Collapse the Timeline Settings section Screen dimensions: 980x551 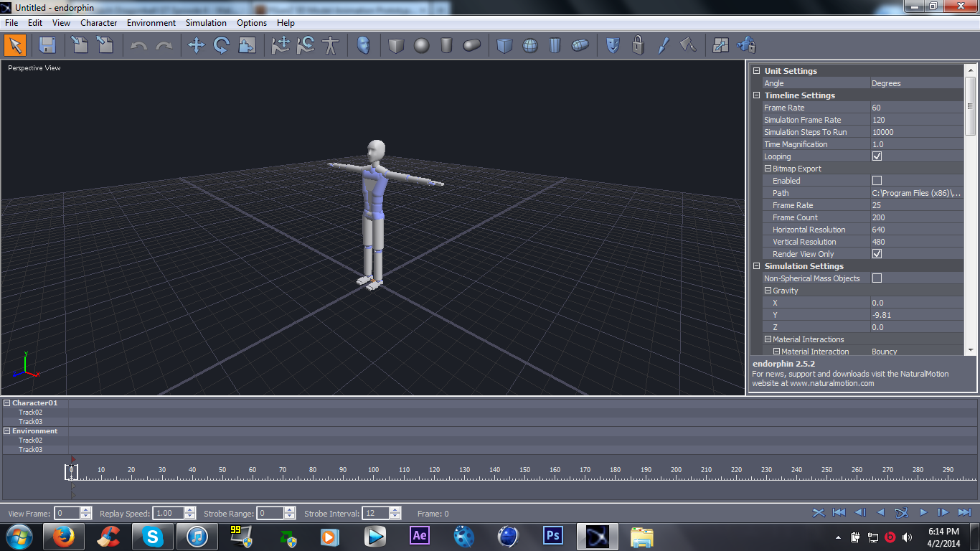756,95
